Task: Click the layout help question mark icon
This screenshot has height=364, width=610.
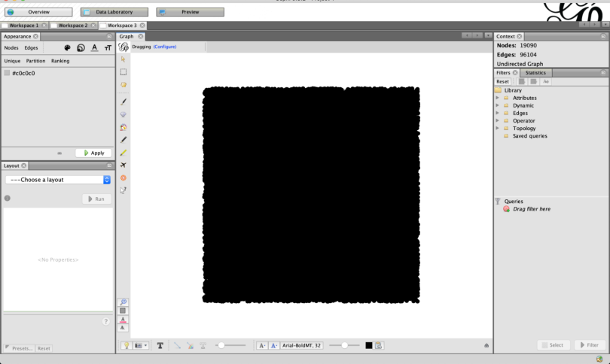Action: click(x=106, y=321)
